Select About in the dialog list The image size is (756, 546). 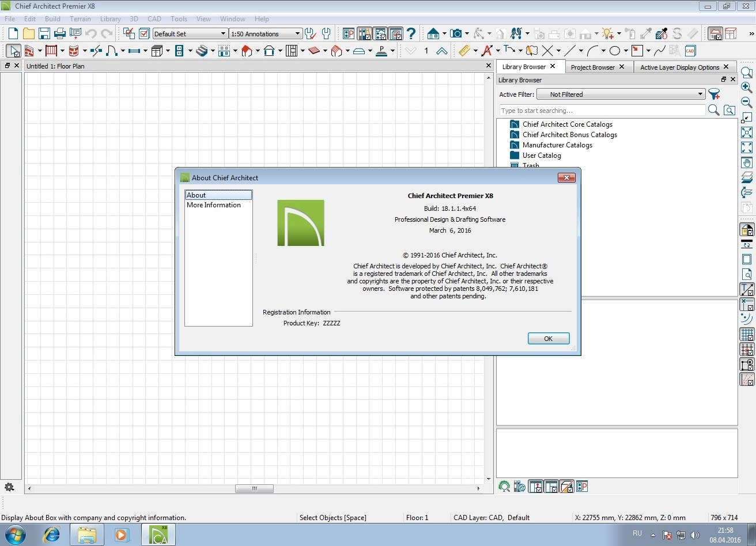coord(218,195)
